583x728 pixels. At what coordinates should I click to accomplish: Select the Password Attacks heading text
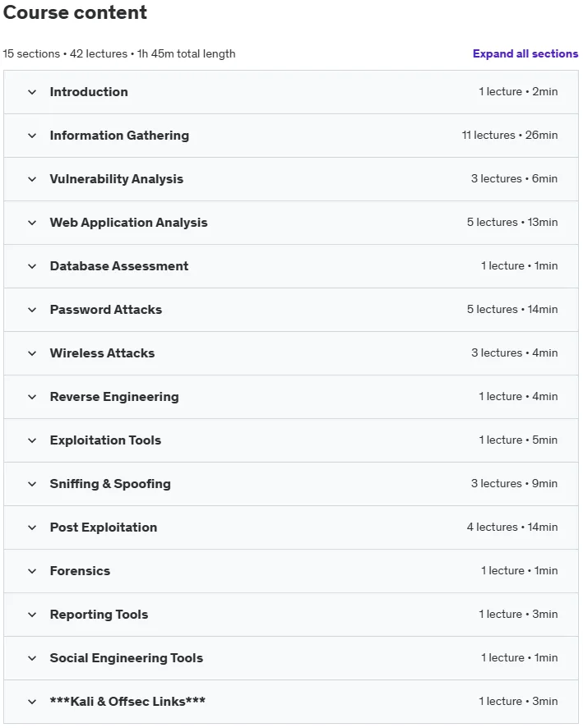(106, 310)
